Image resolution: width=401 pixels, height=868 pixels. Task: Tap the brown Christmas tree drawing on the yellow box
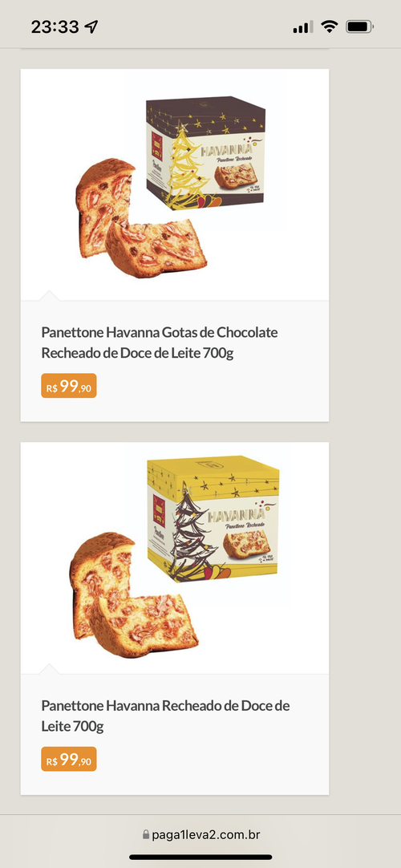pos(190,531)
